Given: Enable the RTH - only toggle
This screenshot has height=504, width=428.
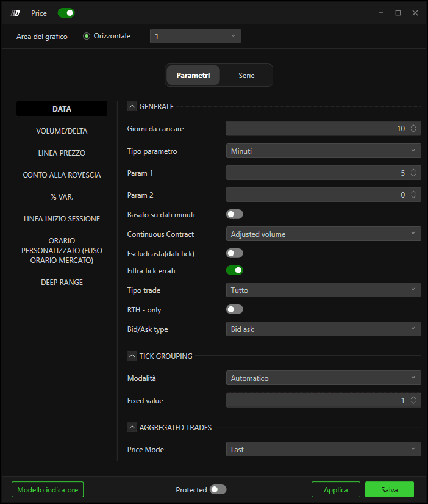Looking at the screenshot, I should coord(234,309).
